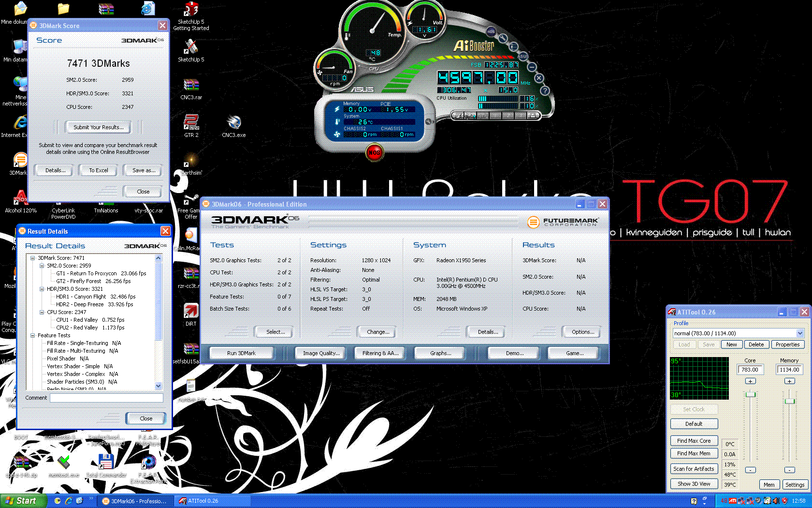Open the number.txt desktop file icon
The height and width of the screenshot is (508, 812).
click(x=191, y=390)
